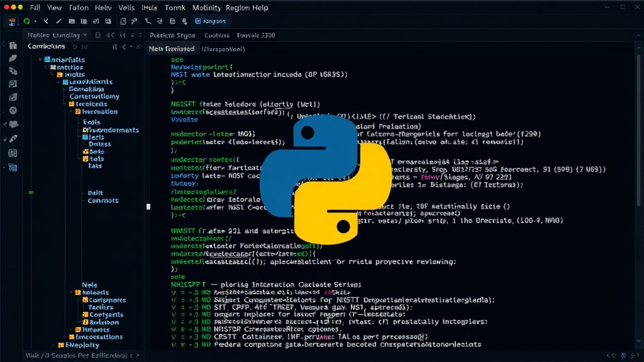
Task: Click the up chevron at the top right of the editor
Action: pyautogui.click(x=638, y=36)
